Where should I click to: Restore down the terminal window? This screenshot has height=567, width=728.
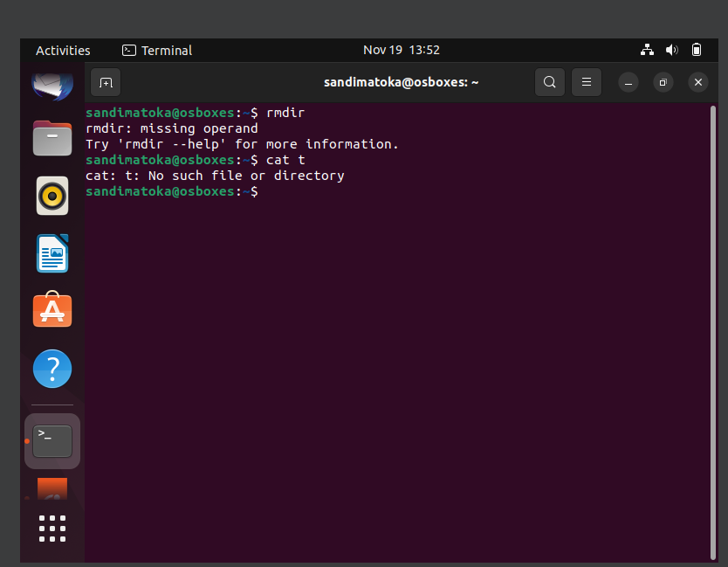click(x=663, y=83)
